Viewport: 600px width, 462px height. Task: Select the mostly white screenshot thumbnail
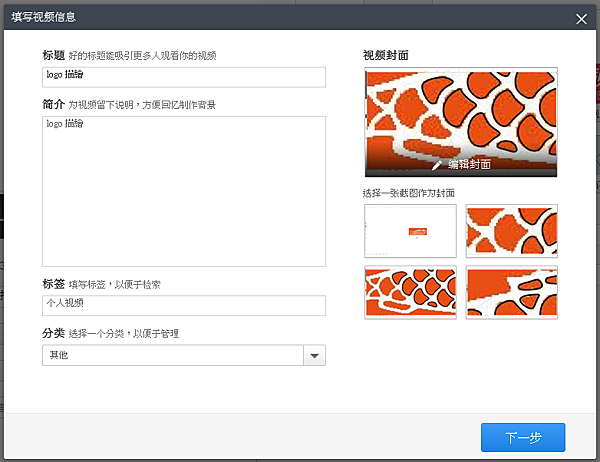pyautogui.click(x=410, y=231)
